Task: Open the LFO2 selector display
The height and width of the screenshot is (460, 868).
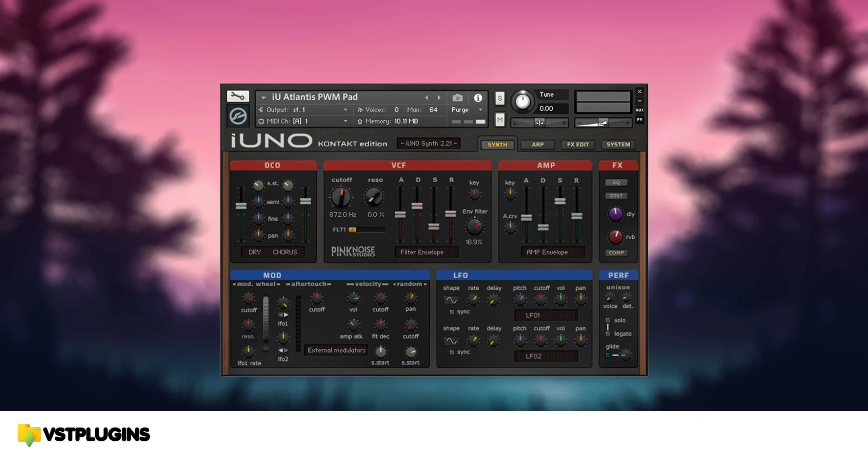Action: (x=546, y=356)
